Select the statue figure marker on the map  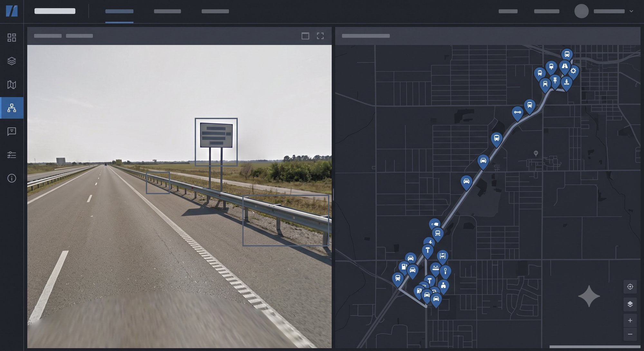pyautogui.click(x=566, y=83)
